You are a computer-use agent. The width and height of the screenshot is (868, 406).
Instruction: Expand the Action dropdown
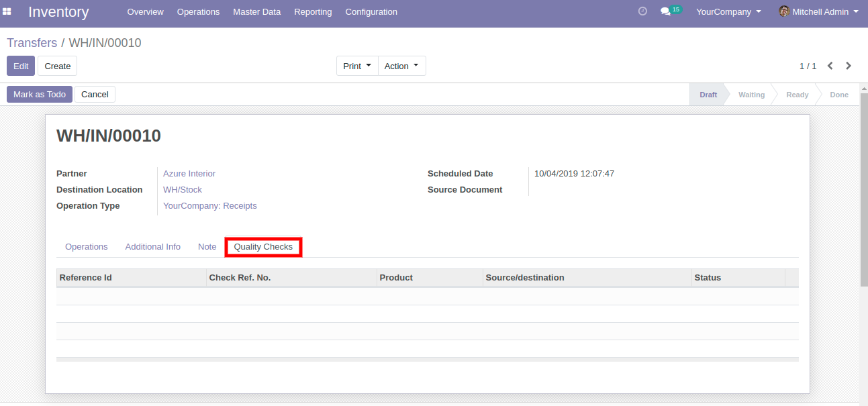401,66
